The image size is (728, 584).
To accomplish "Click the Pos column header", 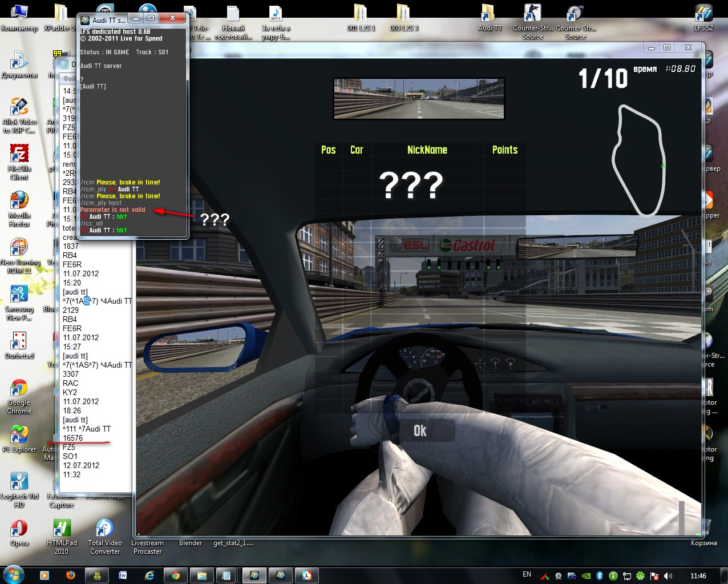I will tap(328, 150).
